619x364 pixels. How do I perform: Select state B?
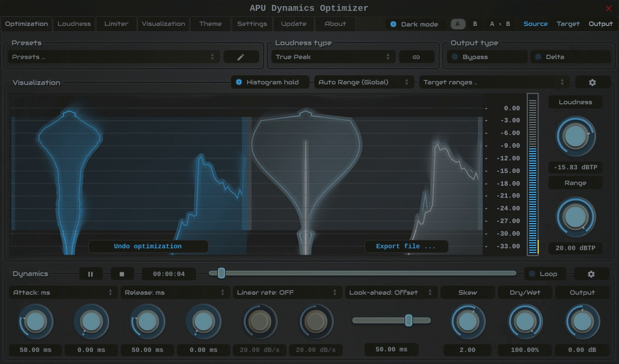[475, 24]
